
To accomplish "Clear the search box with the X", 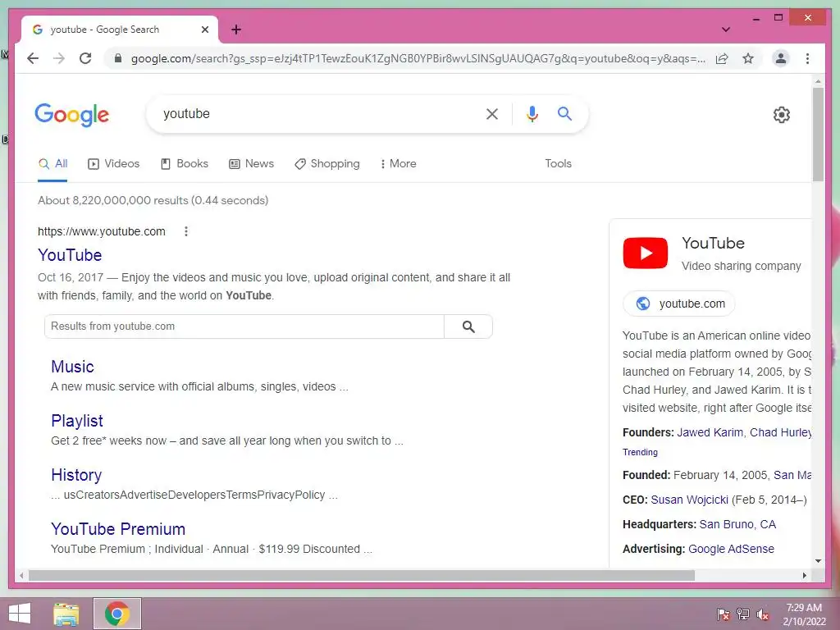I will (x=492, y=113).
